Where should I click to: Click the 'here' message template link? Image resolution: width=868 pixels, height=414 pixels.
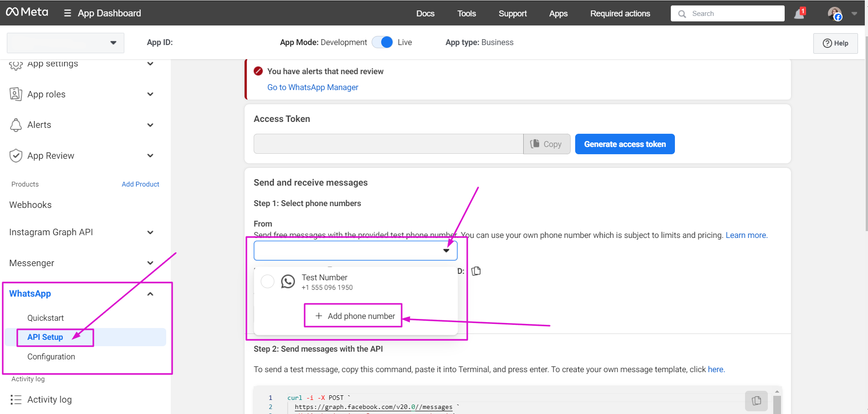(x=716, y=369)
